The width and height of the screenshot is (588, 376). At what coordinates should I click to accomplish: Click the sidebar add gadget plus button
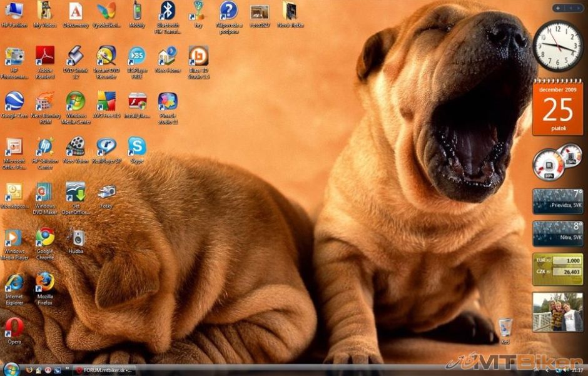(558, 8)
